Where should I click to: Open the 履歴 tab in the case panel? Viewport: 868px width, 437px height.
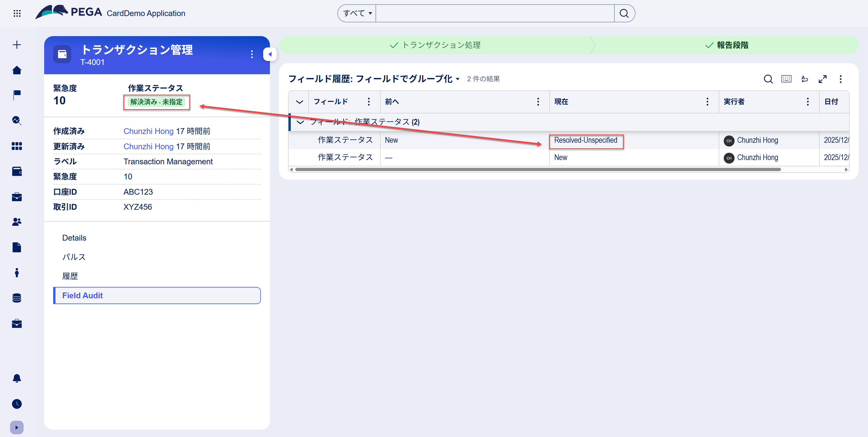coord(70,276)
